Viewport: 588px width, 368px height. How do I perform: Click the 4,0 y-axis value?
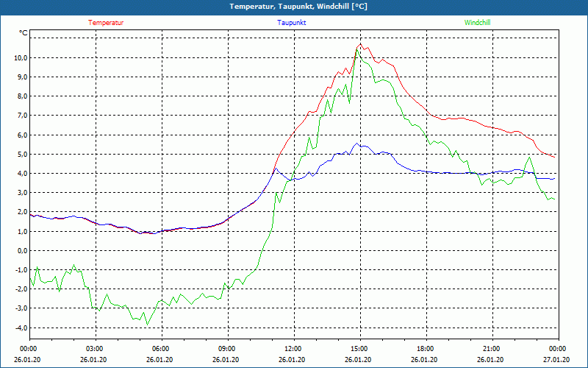[x=22, y=173]
